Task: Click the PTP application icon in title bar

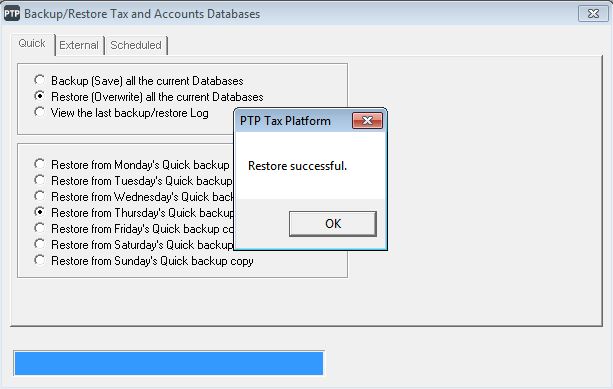Action: pyautogui.click(x=12, y=14)
